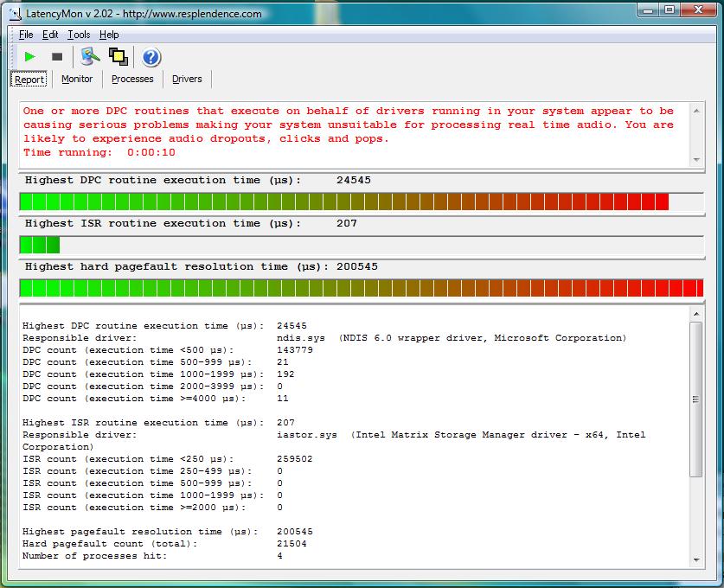The width and height of the screenshot is (724, 588).
Task: Click the hard pagefault count value '21504'
Action: (x=292, y=544)
